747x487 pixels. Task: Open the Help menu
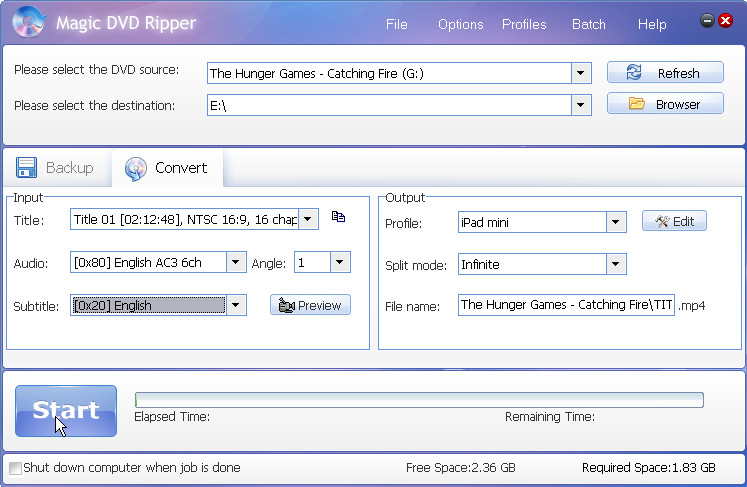click(652, 24)
